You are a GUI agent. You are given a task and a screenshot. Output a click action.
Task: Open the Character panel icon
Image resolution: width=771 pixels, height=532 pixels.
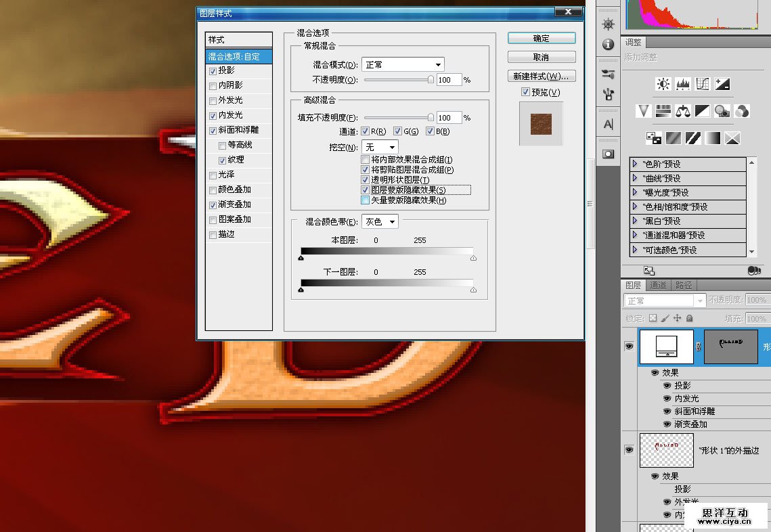[608, 124]
